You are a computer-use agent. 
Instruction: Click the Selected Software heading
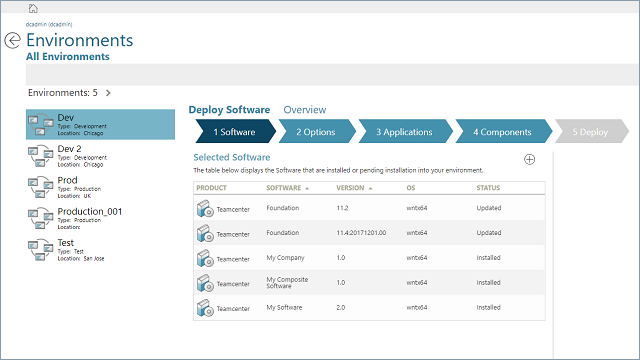[x=232, y=158]
